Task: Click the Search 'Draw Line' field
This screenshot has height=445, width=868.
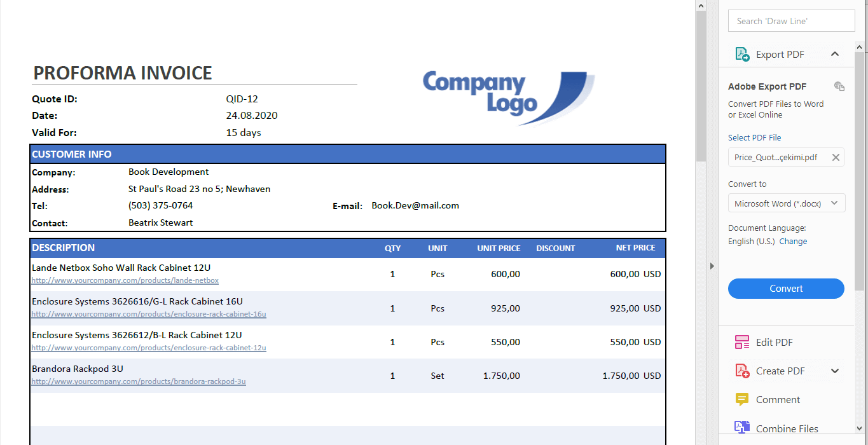Action: (x=791, y=20)
